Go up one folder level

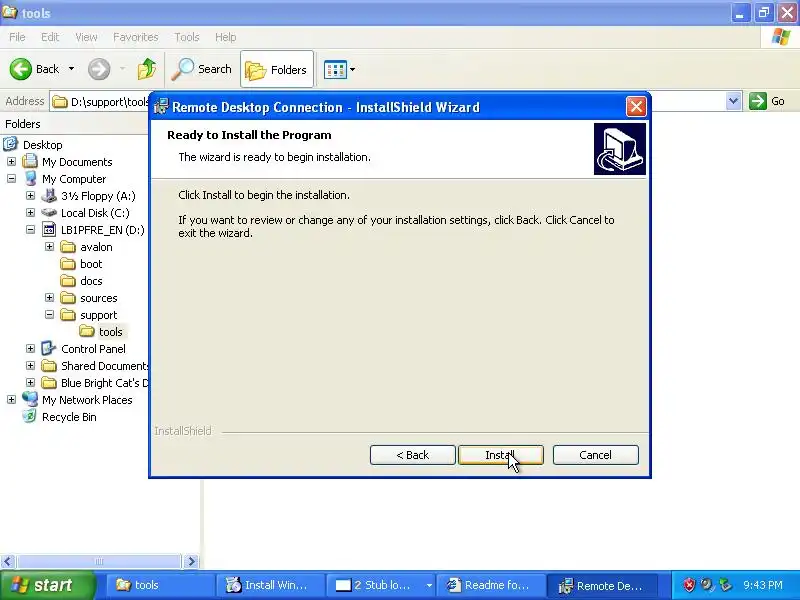[x=147, y=69]
